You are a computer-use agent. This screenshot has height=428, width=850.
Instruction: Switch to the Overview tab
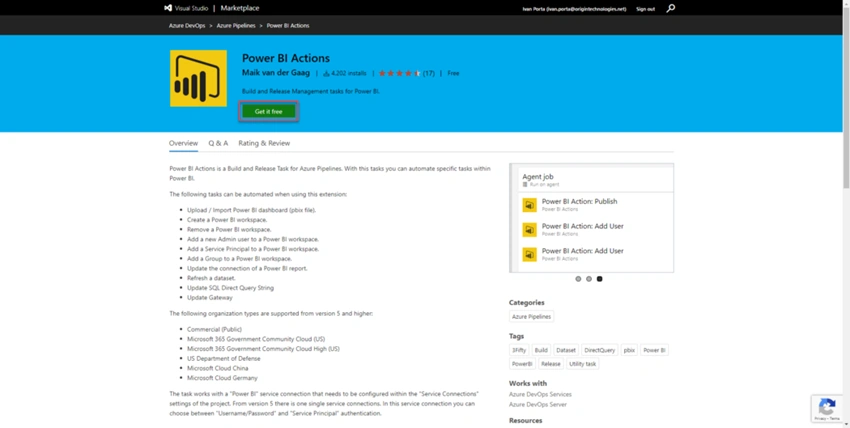[183, 144]
